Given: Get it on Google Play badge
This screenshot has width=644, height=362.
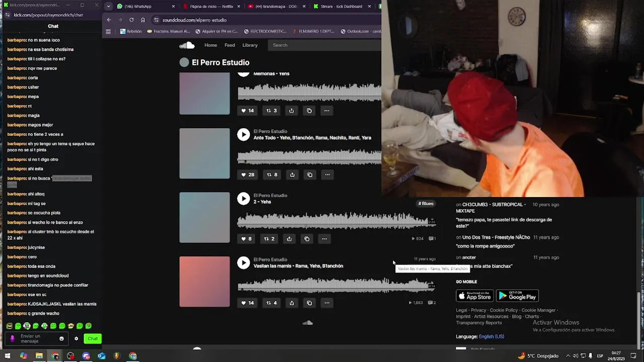Looking at the screenshot, I should 517,296.
